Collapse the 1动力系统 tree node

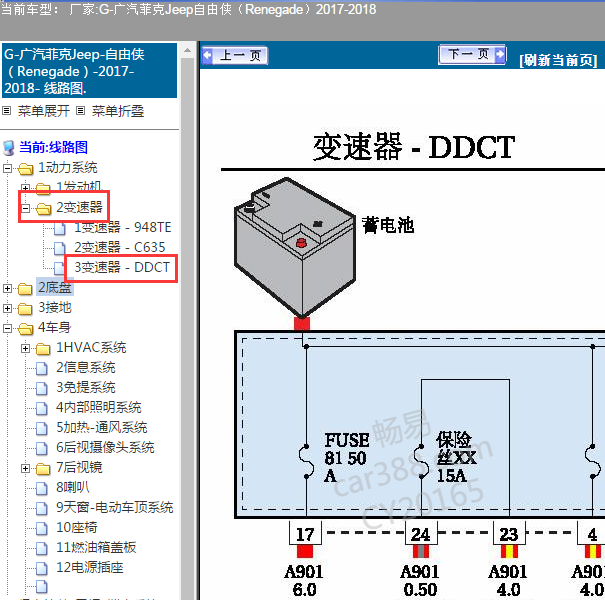7,169
